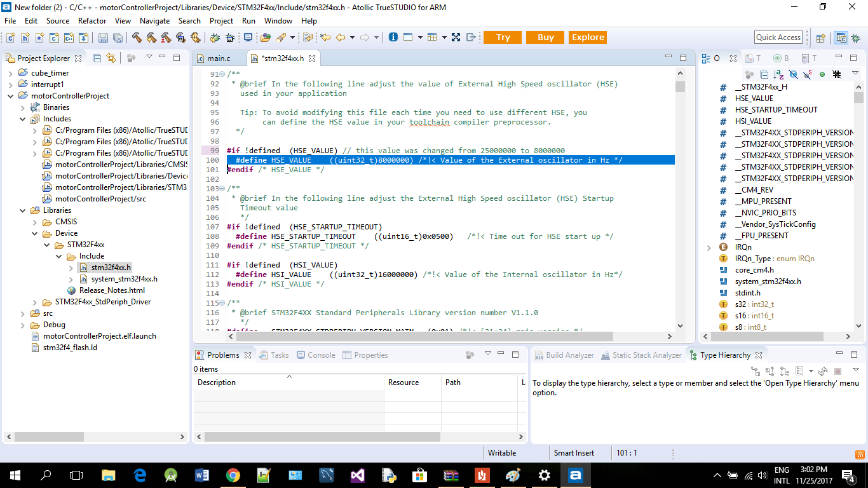868x488 pixels.
Task: Toggle Link with Editor in Project Explorer
Action: [x=111, y=58]
